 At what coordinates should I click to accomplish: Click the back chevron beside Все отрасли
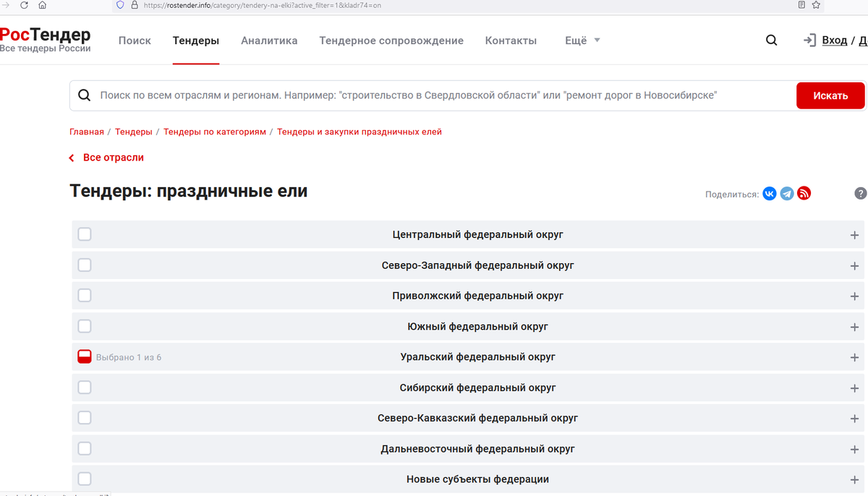coord(72,158)
